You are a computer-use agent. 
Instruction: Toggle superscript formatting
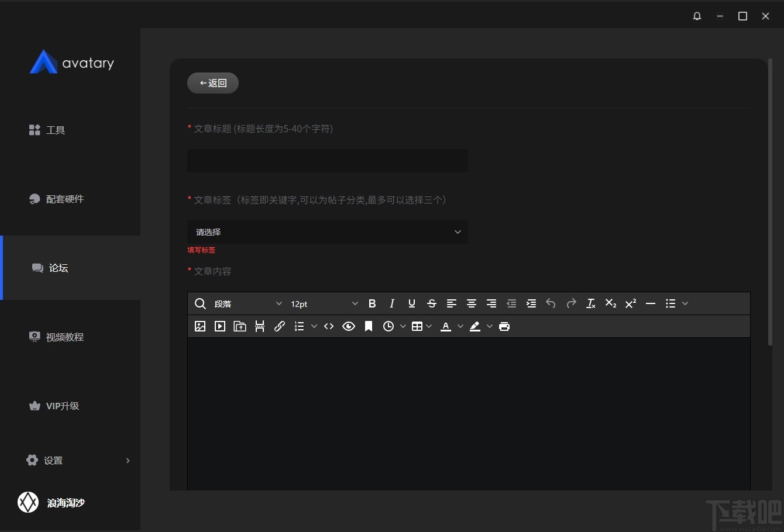pos(630,303)
